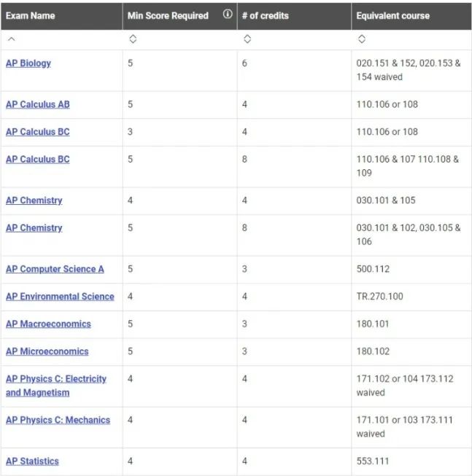Click the Equivalent course sort arrows
The image size is (472, 476).
click(x=361, y=39)
